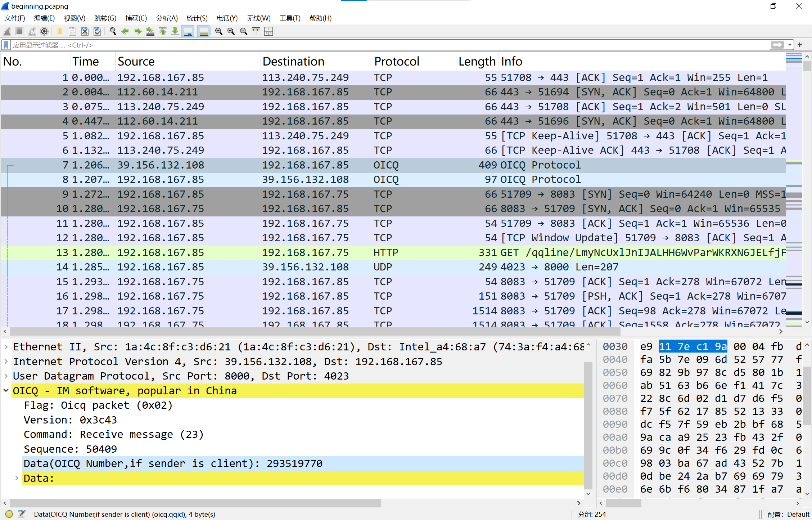
Task: Open capture options gear icon
Action: pos(44,32)
